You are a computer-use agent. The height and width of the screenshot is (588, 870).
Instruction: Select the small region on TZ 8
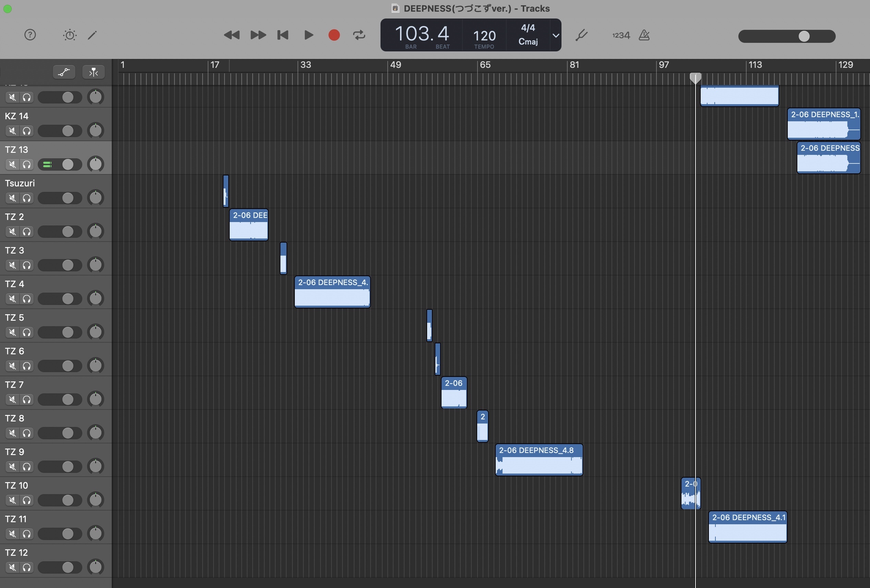tap(483, 426)
